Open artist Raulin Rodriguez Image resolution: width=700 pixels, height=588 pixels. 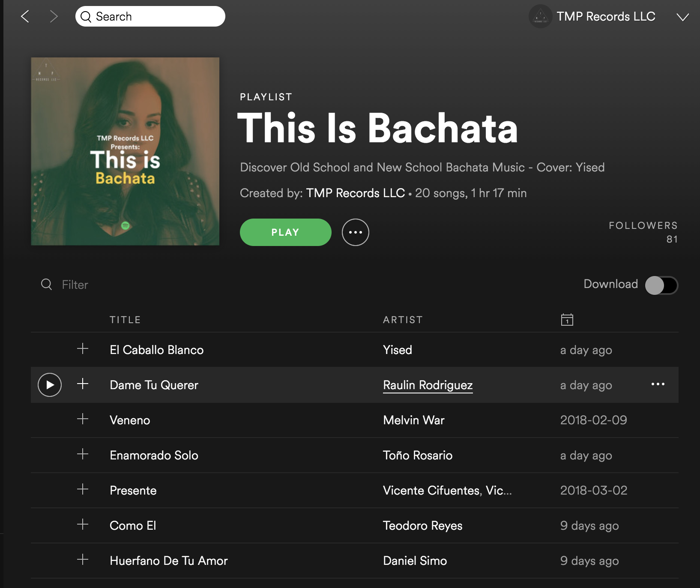click(x=428, y=385)
